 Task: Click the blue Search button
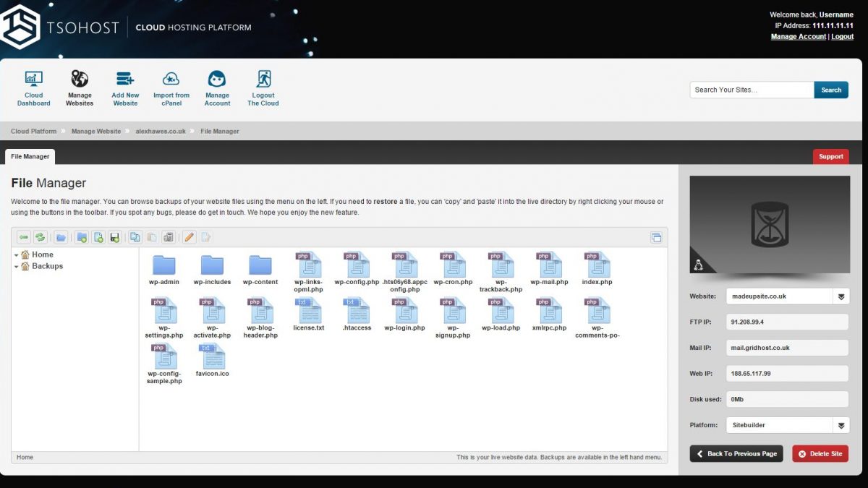[831, 90]
